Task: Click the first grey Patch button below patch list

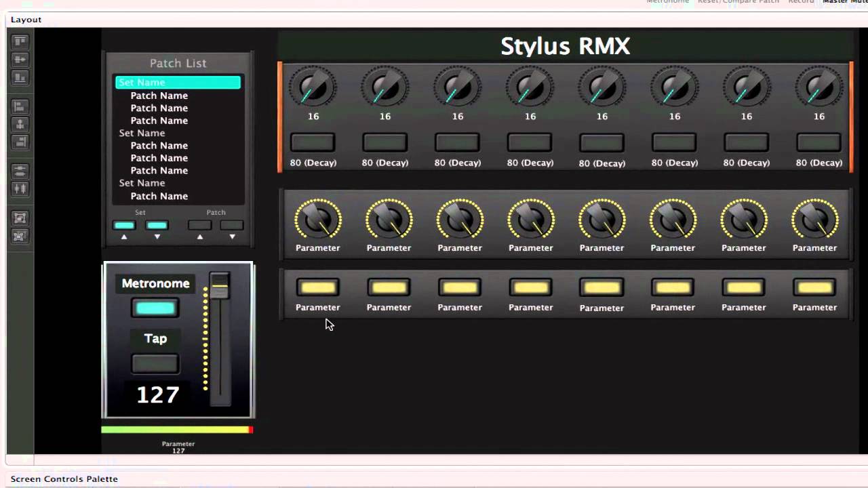Action: (199, 225)
